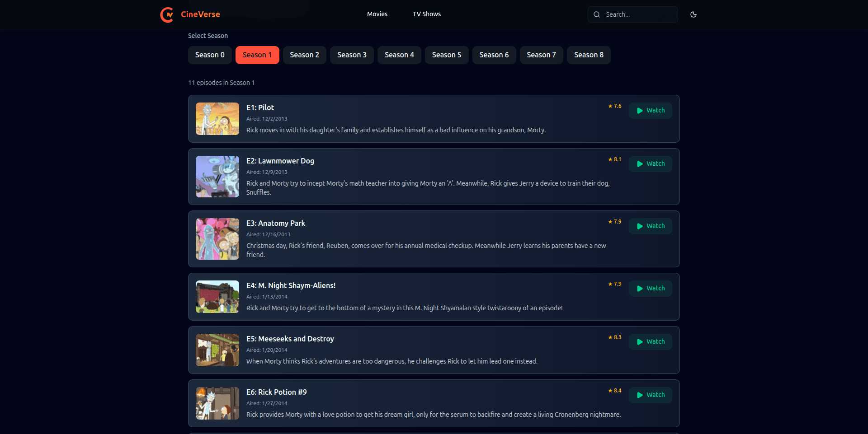Navigate to TV Shows
Viewport: 868px width, 434px height.
[x=426, y=14]
